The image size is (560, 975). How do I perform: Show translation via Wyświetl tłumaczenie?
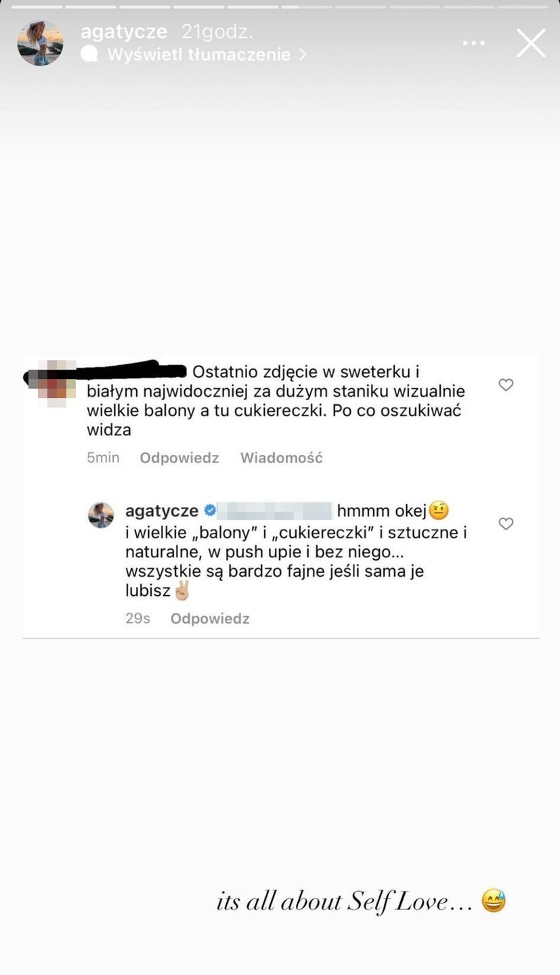pos(199,55)
